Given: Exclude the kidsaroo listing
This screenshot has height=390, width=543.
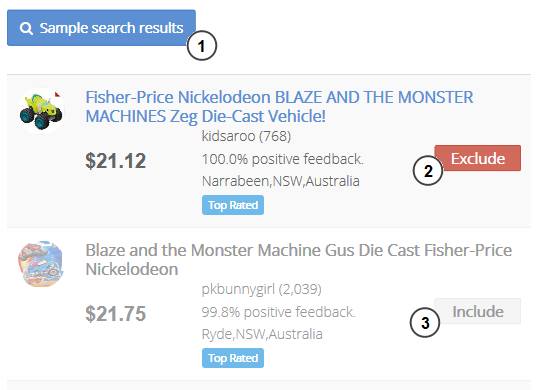Looking at the screenshot, I should [x=478, y=158].
